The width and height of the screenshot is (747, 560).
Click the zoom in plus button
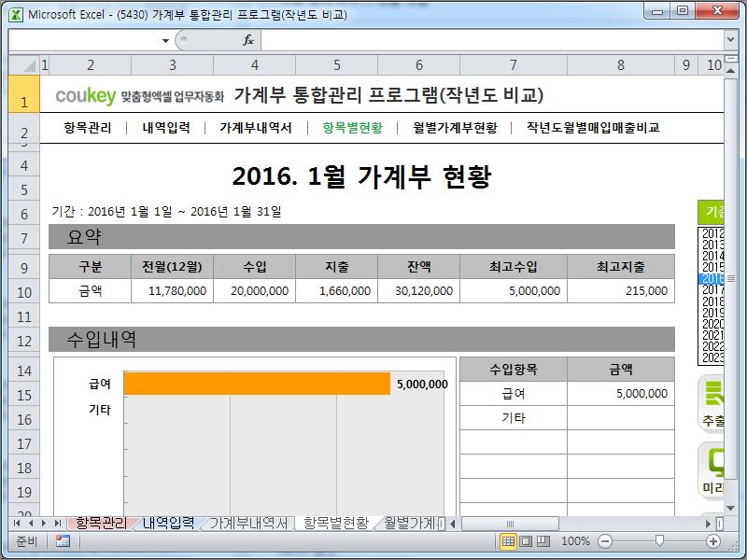(712, 541)
